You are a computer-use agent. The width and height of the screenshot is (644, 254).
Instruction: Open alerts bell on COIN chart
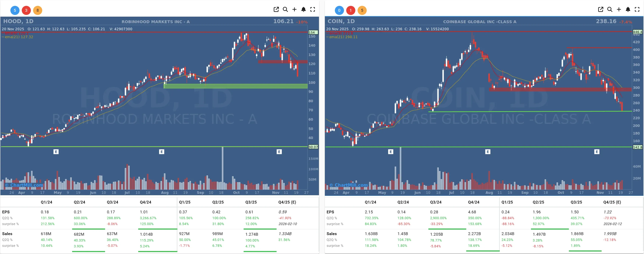(x=628, y=9)
